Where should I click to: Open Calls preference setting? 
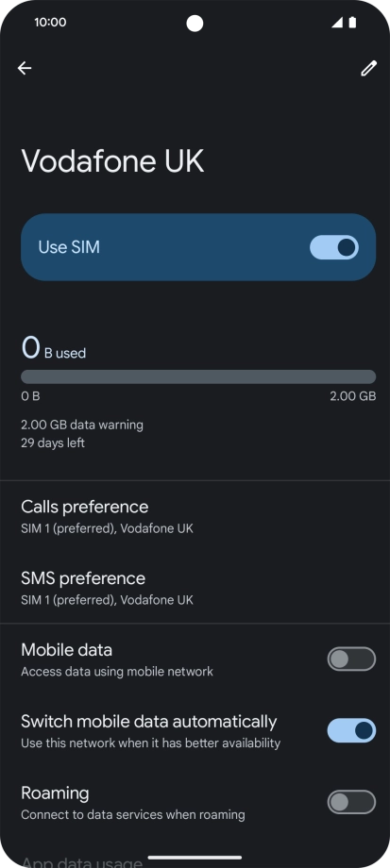pyautogui.click(x=195, y=516)
